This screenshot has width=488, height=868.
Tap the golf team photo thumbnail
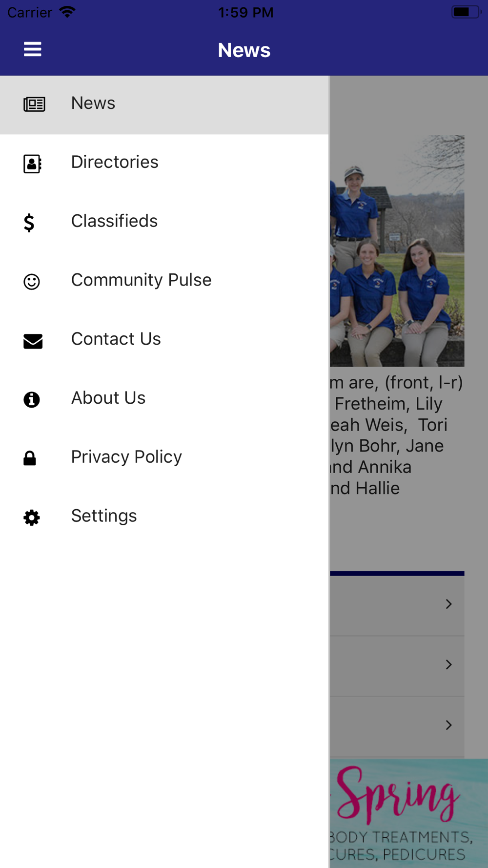[x=397, y=250]
